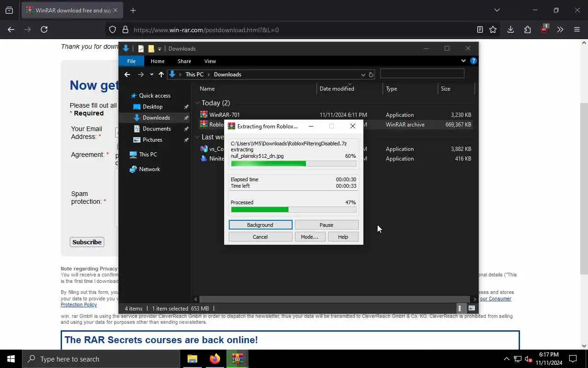Image resolution: width=588 pixels, height=368 pixels.
Task: Go back in the browser
Action: 11,29
